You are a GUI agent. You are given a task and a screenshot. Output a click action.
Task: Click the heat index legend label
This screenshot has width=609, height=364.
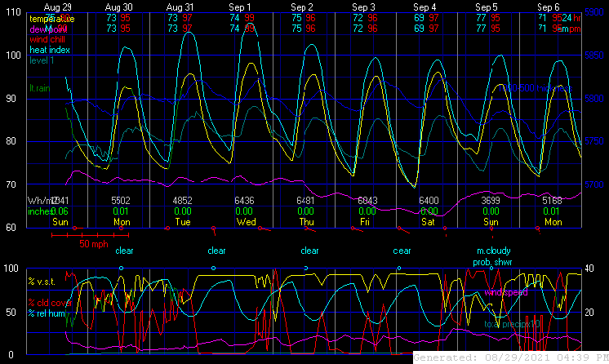coord(51,49)
